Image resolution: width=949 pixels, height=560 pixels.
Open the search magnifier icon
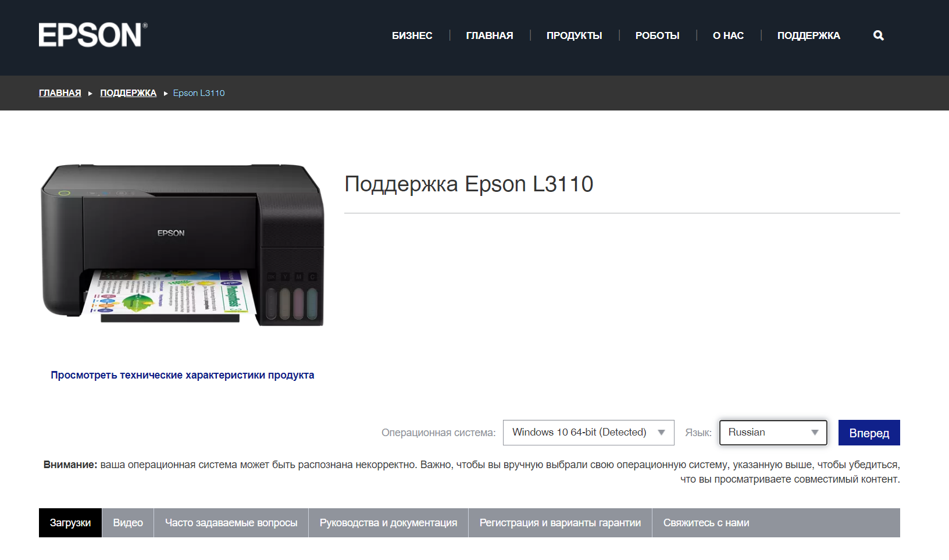point(879,35)
